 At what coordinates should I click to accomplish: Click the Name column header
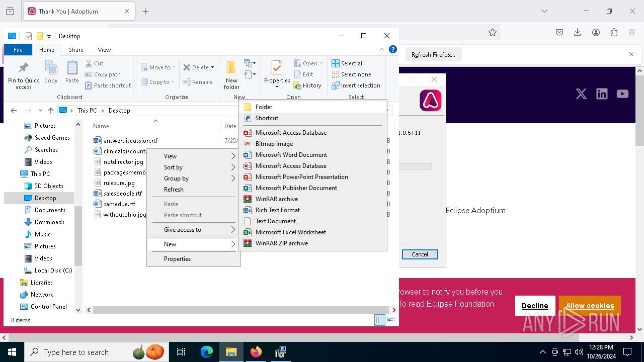(101, 126)
